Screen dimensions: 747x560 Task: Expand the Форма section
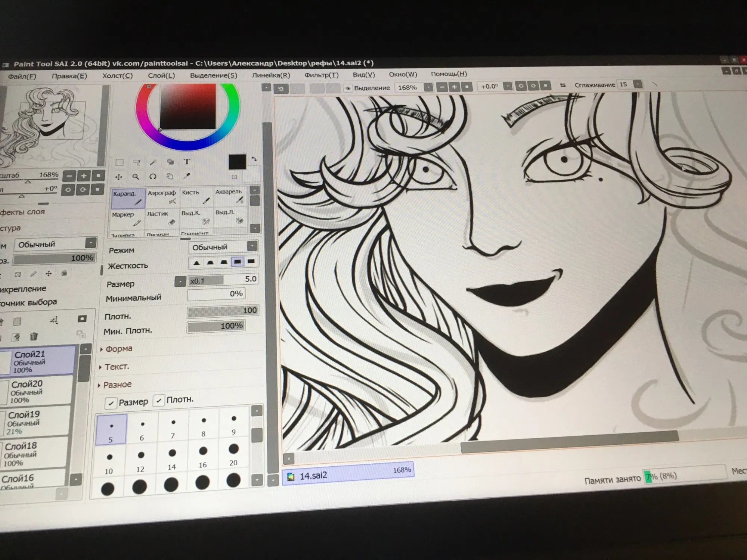click(118, 349)
